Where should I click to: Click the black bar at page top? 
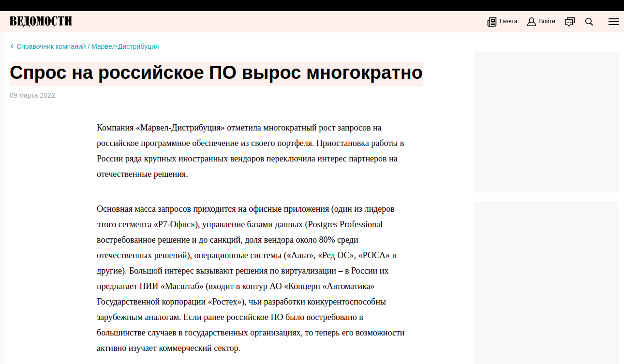tap(312, 5)
